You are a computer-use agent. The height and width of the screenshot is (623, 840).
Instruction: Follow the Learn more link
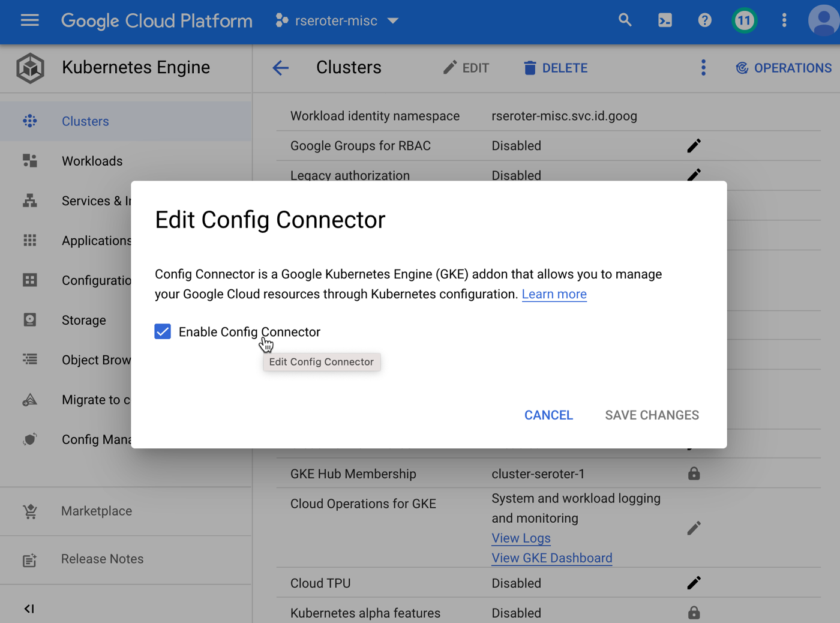click(554, 294)
